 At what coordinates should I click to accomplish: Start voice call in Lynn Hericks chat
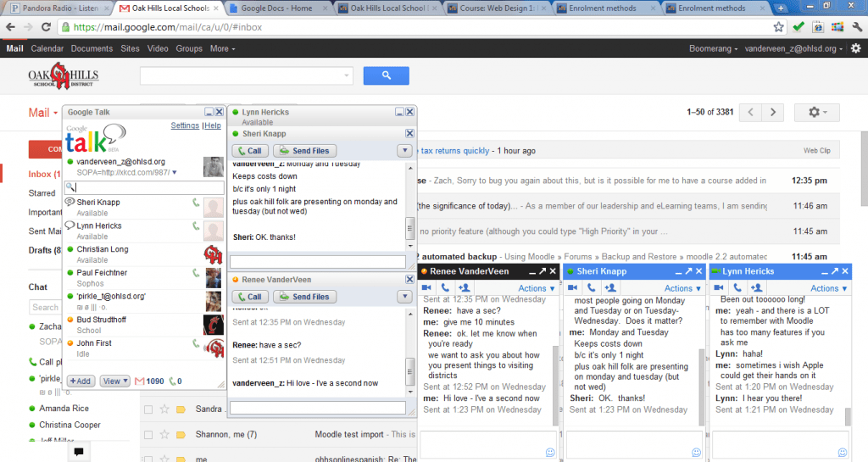point(737,287)
